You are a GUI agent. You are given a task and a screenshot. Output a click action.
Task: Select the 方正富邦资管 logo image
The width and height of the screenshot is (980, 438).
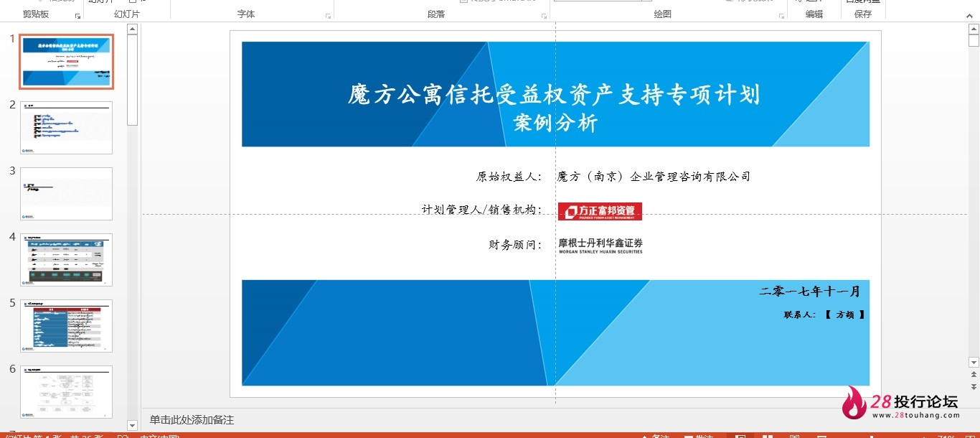[x=600, y=211]
